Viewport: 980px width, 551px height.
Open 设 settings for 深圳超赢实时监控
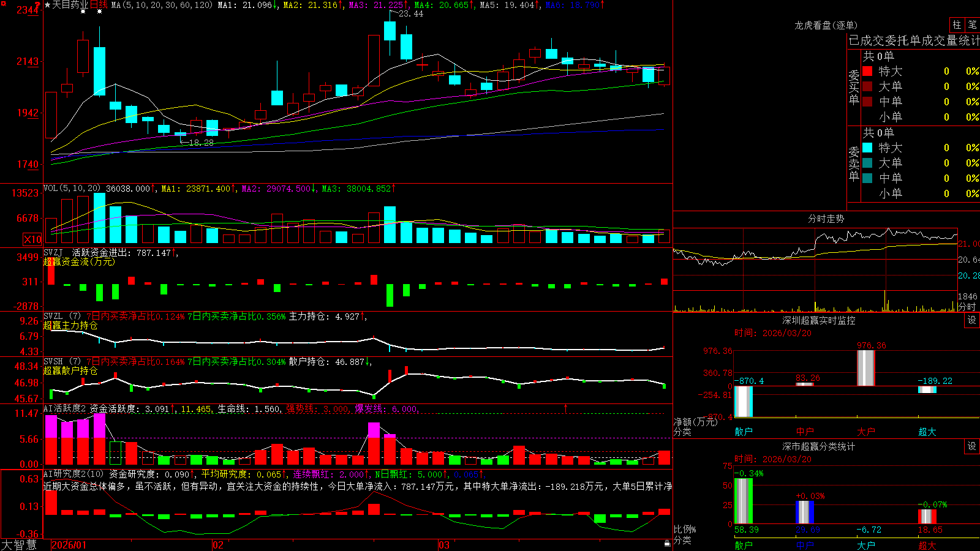point(972,320)
